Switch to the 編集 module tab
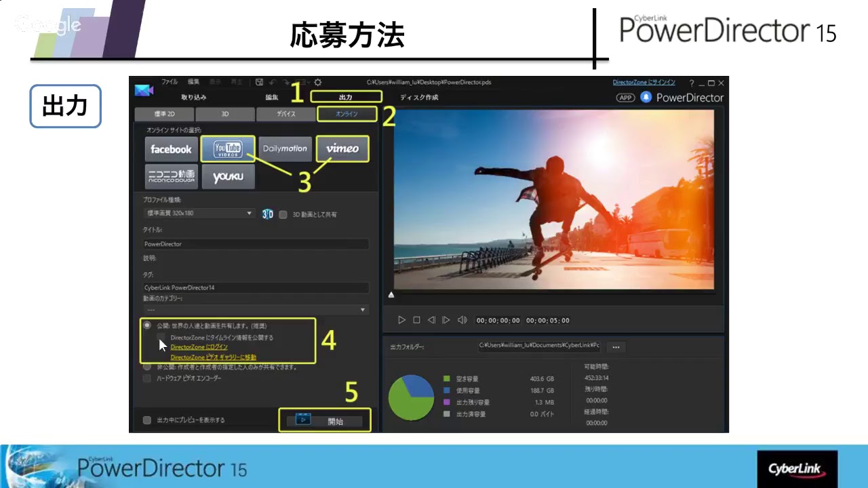The width and height of the screenshot is (868, 488). pyautogui.click(x=271, y=97)
